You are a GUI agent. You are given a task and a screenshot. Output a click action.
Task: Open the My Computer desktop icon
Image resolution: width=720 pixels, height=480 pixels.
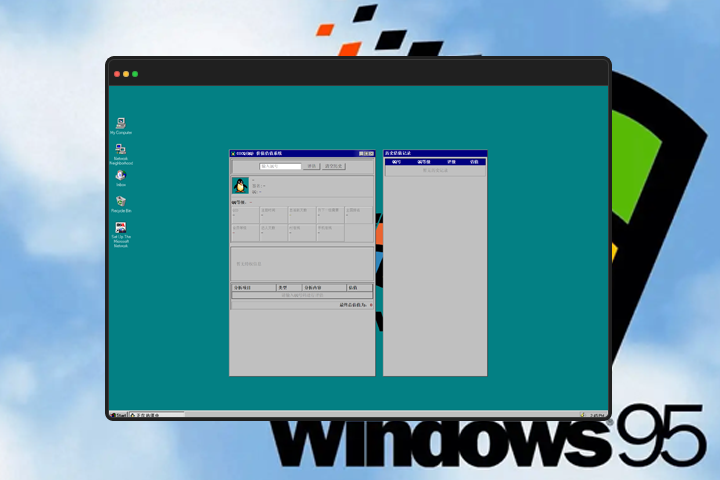coord(121,123)
